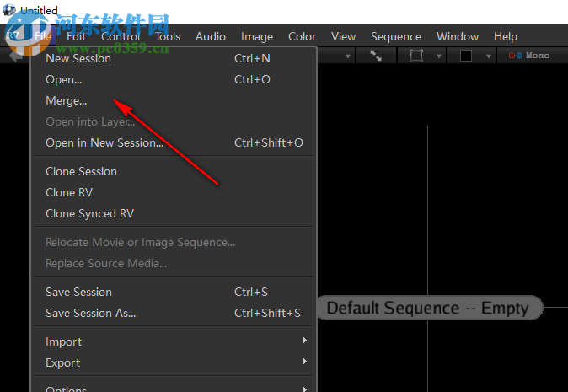Open dropdown arrow beside the black swatch

[488, 56]
